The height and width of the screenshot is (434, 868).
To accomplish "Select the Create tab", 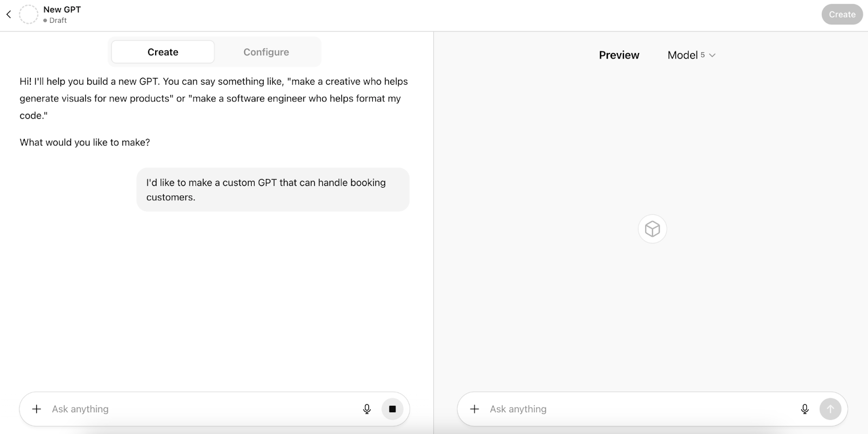I will tap(163, 52).
